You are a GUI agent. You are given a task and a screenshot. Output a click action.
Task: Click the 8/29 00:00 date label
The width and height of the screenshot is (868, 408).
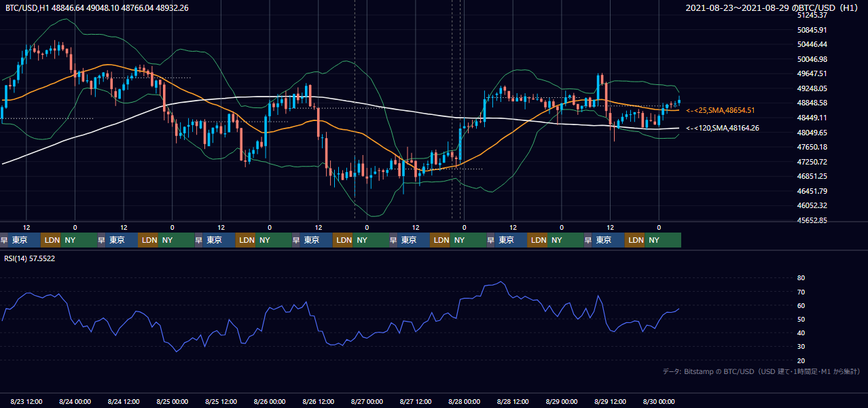tap(561, 402)
